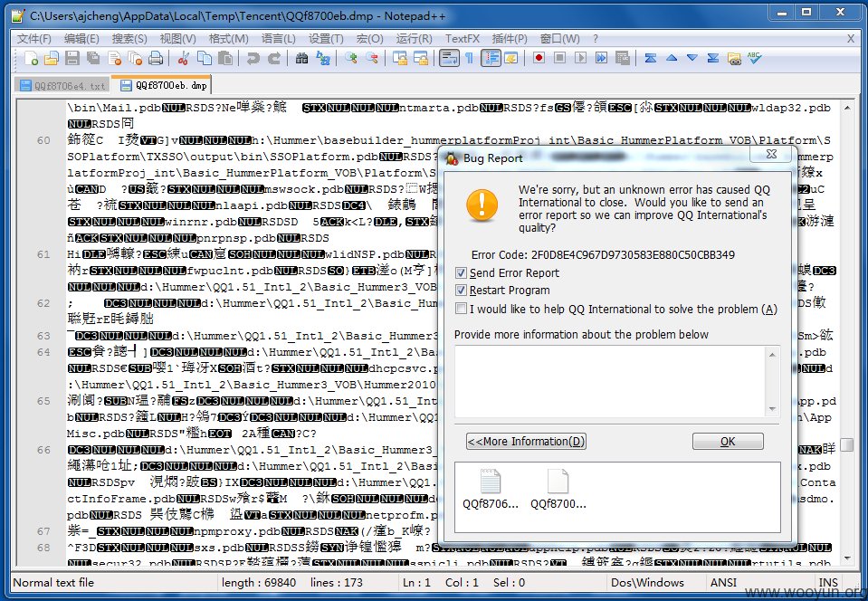
Task: Print the document with printer icon
Action: [156, 58]
